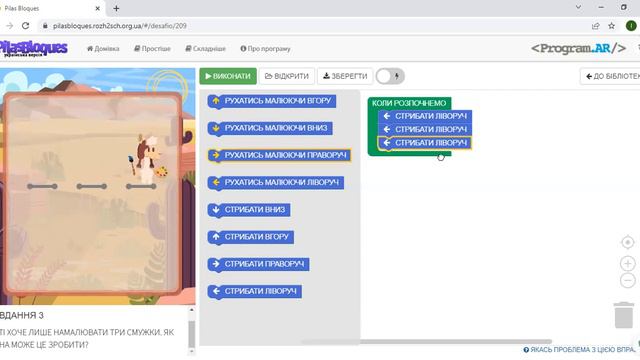Select the second Стрибати ліворуч block in the workspace
This screenshot has width=640, height=360.
pyautogui.click(x=425, y=129)
